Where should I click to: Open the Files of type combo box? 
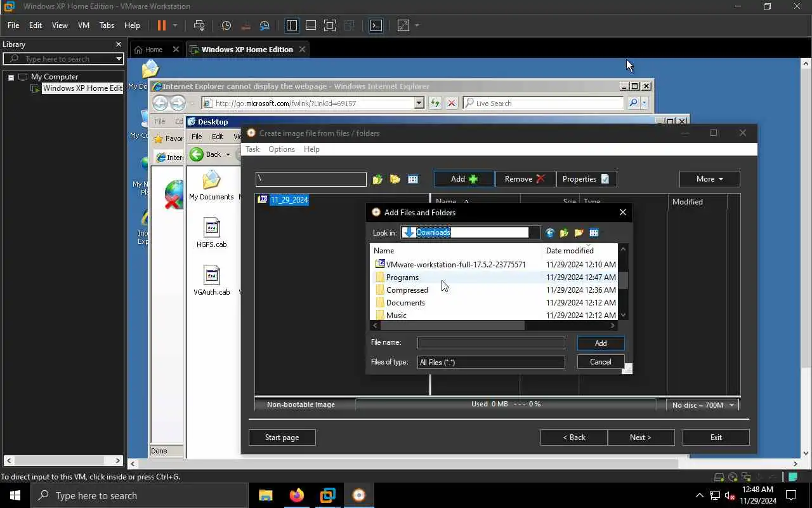(491, 363)
